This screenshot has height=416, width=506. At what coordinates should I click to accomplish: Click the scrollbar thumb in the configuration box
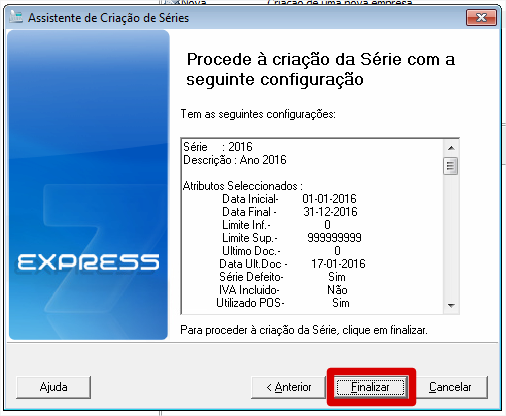click(451, 166)
